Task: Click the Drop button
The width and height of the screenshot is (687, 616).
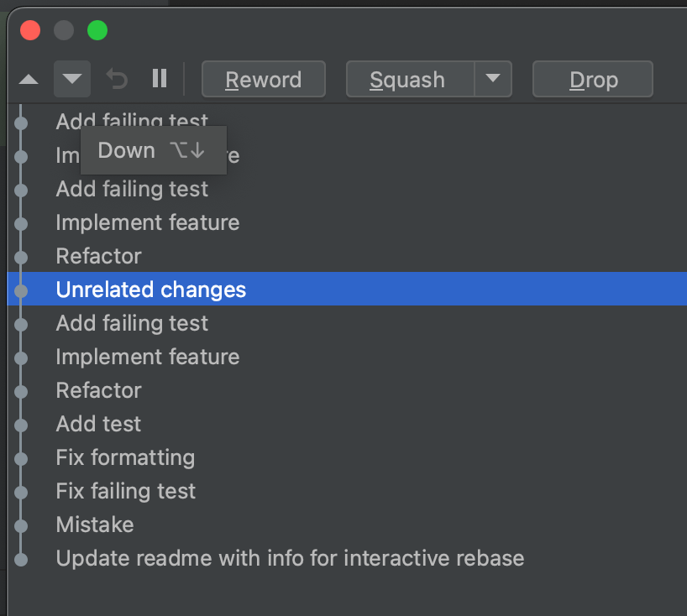Action: pyautogui.click(x=592, y=79)
